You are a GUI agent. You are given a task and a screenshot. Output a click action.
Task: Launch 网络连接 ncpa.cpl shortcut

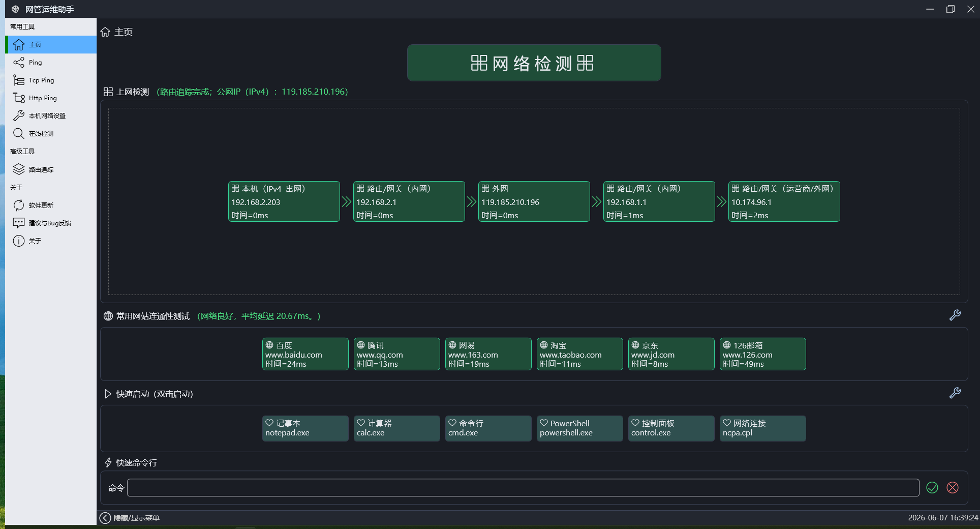(763, 428)
